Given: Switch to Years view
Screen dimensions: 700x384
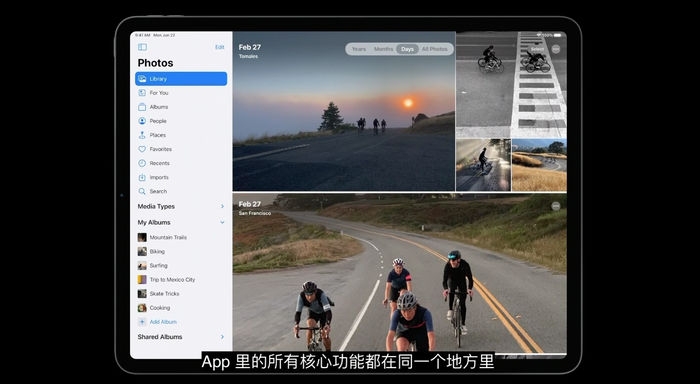Looking at the screenshot, I should point(358,49).
